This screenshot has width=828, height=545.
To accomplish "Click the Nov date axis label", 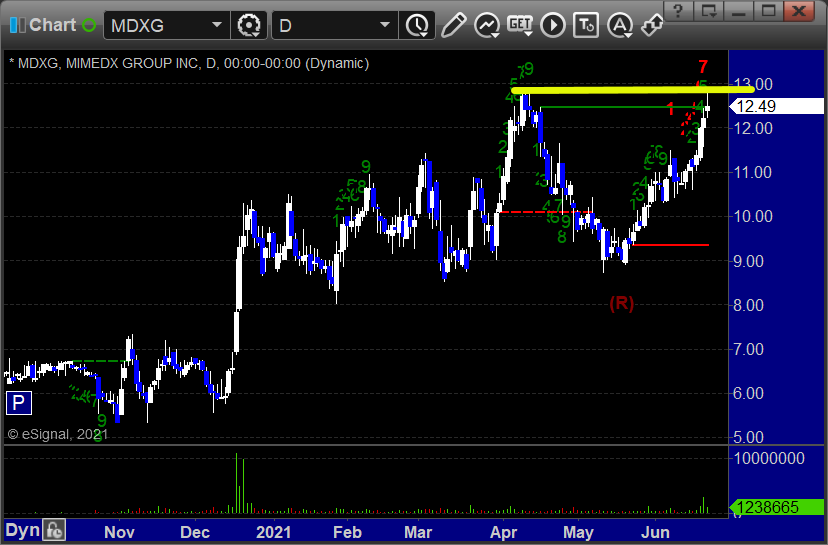I will (x=119, y=532).
